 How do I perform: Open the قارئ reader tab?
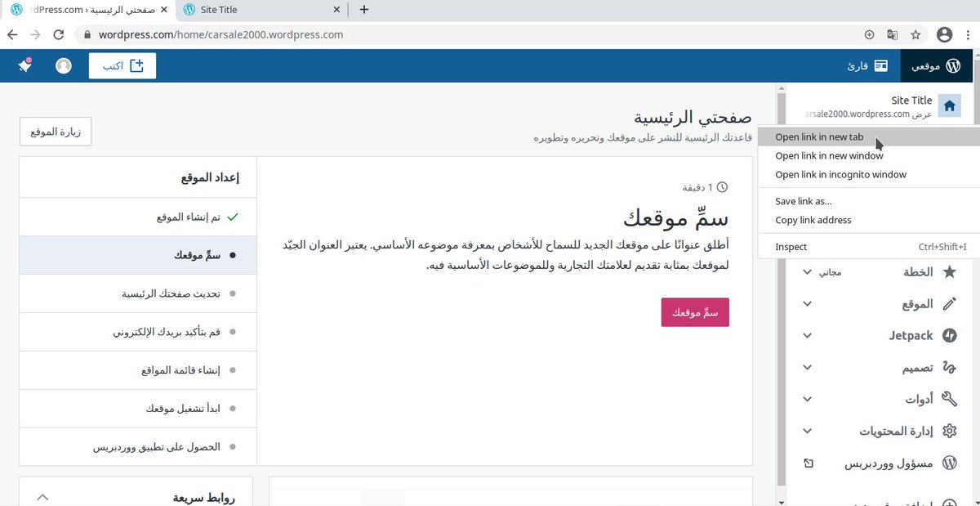tap(867, 65)
